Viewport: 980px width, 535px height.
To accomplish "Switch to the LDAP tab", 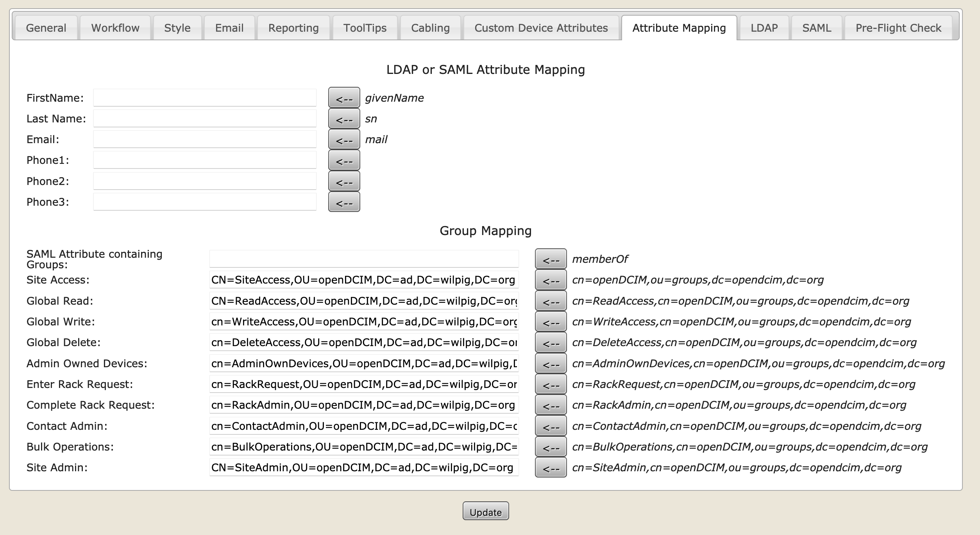I will click(764, 27).
